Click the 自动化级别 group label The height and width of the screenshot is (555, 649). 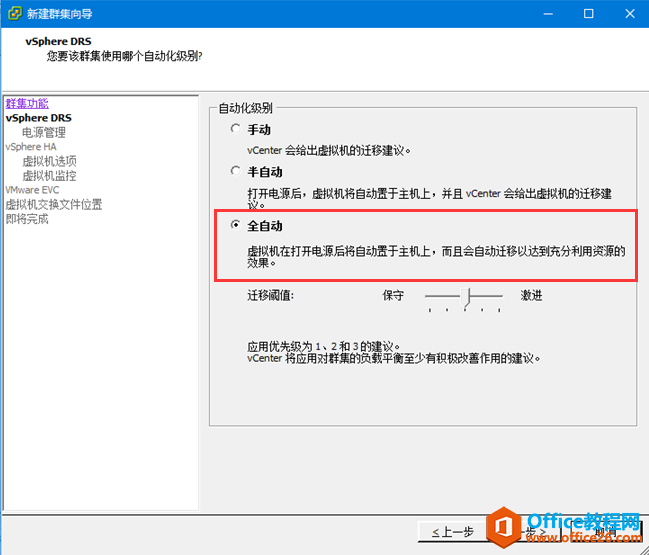click(245, 108)
